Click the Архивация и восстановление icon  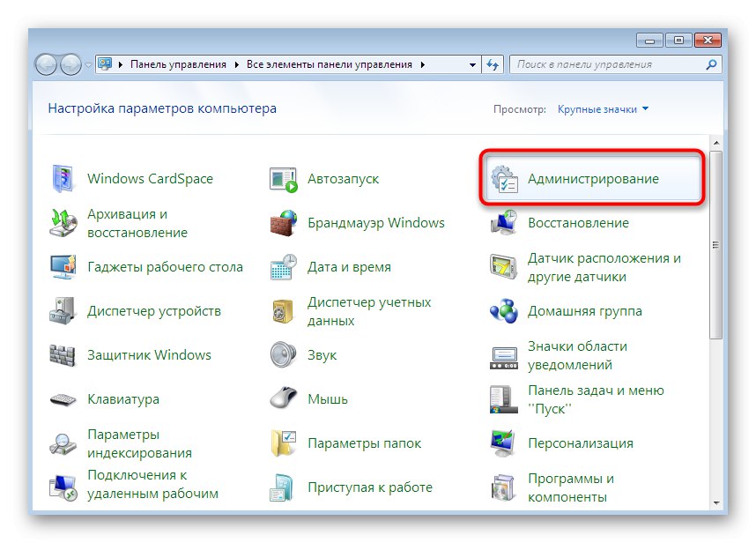click(63, 223)
